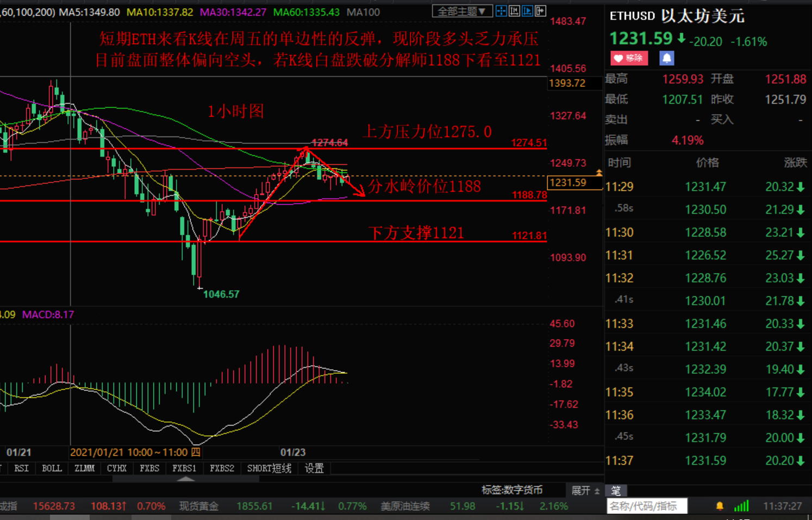
Task: Click the 最低 value 1207.51
Action: point(683,99)
